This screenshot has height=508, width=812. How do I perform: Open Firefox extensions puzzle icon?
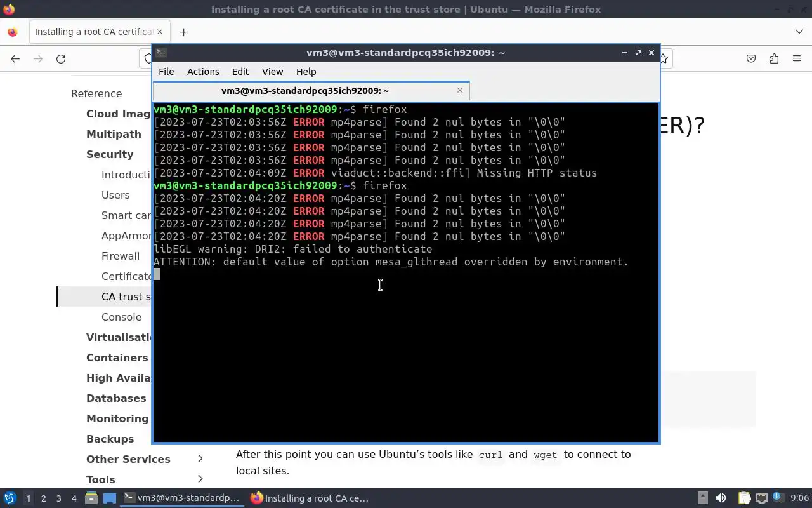[x=774, y=58]
